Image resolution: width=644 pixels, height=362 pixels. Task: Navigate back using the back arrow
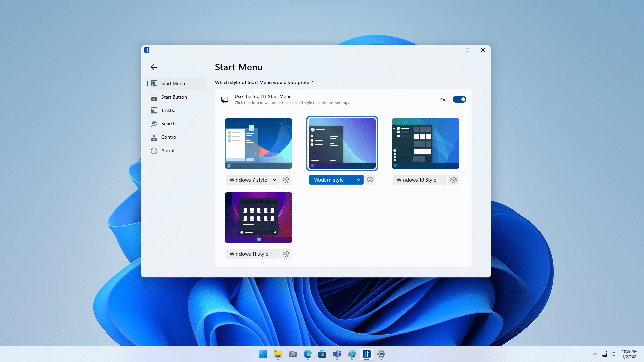click(x=154, y=67)
